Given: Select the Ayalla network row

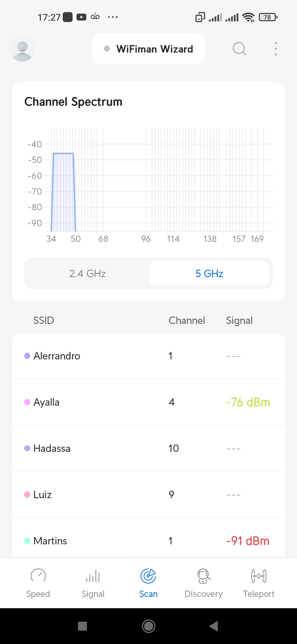Looking at the screenshot, I should click(148, 402).
